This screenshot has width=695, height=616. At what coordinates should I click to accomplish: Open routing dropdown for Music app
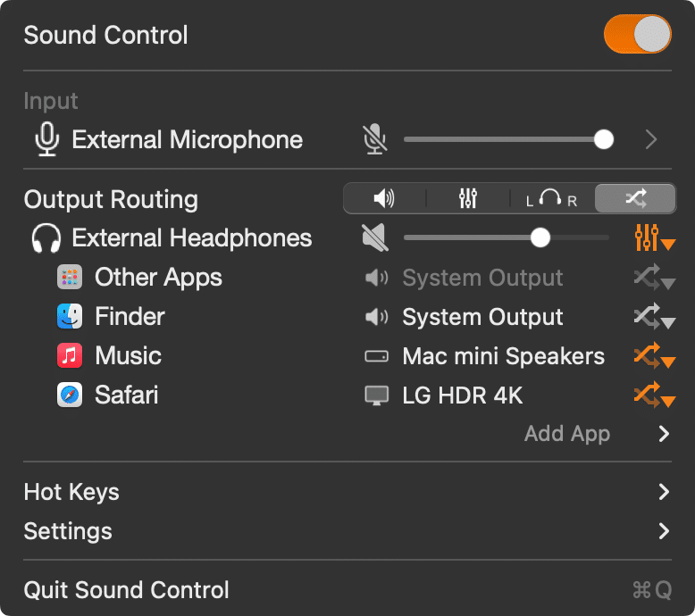[x=654, y=356]
